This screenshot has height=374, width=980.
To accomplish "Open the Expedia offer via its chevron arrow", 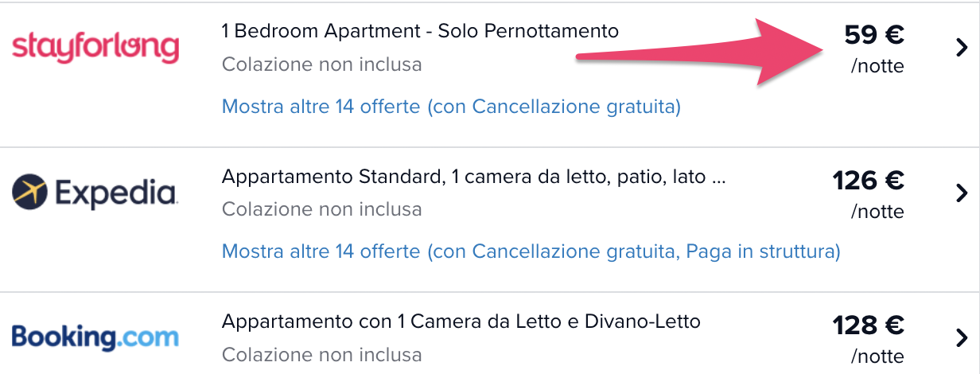I will [961, 193].
